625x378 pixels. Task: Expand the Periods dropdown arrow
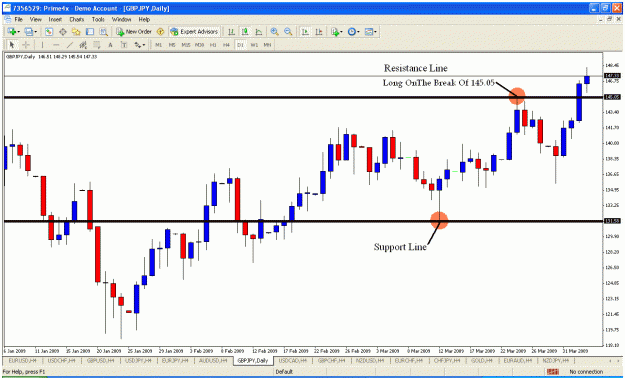pos(358,32)
